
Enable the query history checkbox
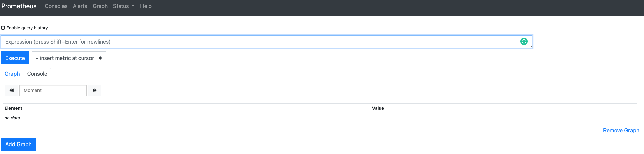point(3,28)
